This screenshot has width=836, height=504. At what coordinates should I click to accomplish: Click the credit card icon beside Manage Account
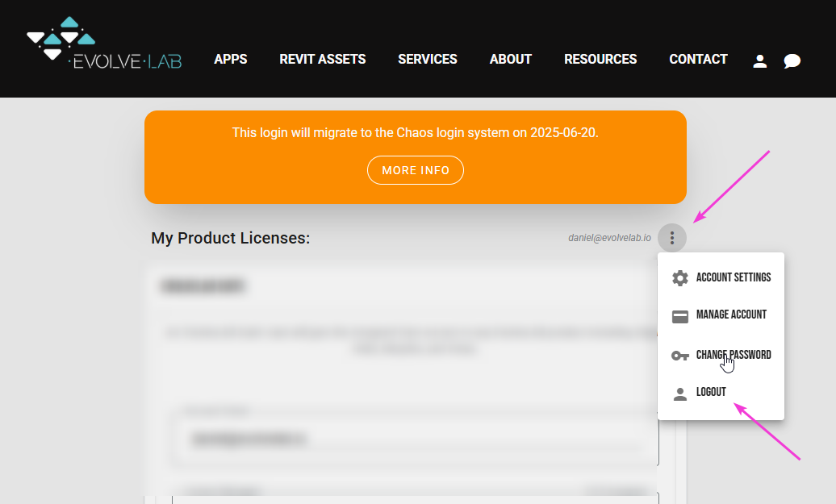(679, 317)
